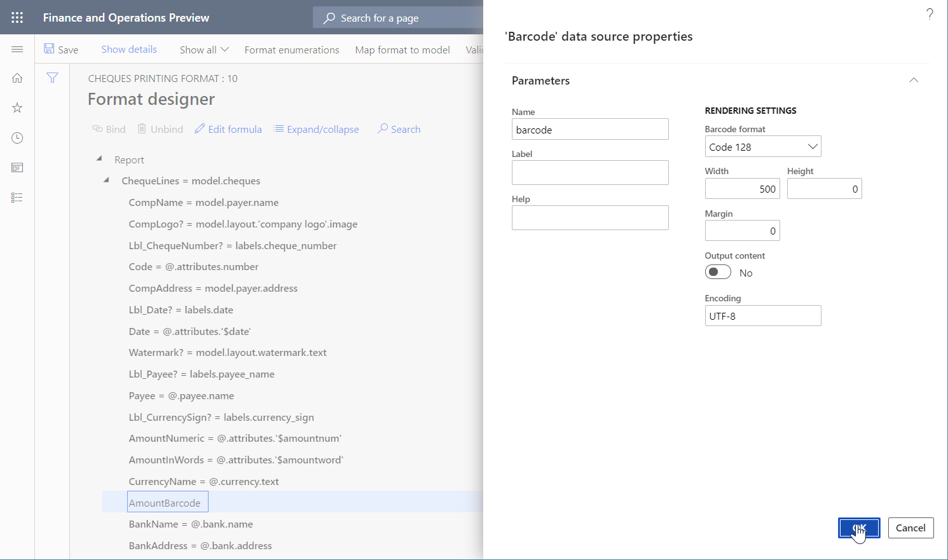Viewport: 948px width, 560px height.
Task: Click Bind in the designer toolbar
Action: click(109, 129)
